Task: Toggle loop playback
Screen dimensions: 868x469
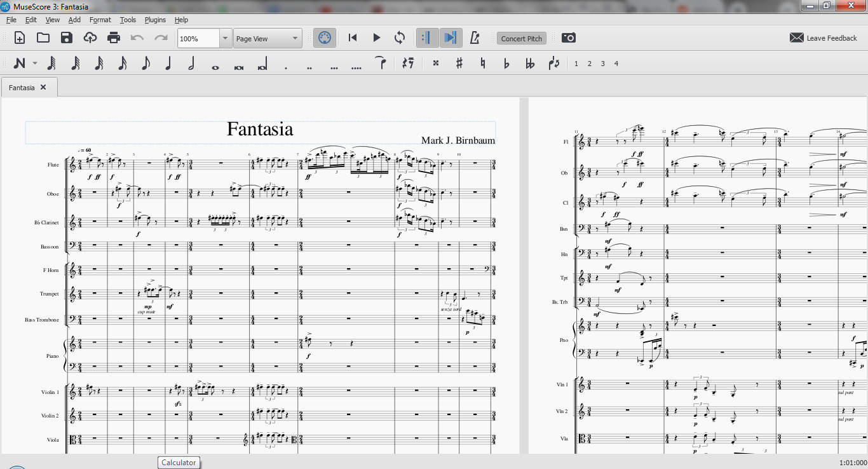Action: [x=400, y=38]
